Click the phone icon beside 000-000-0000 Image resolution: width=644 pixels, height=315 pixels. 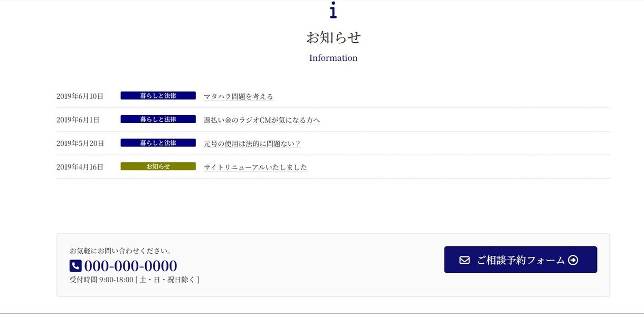[75, 266]
